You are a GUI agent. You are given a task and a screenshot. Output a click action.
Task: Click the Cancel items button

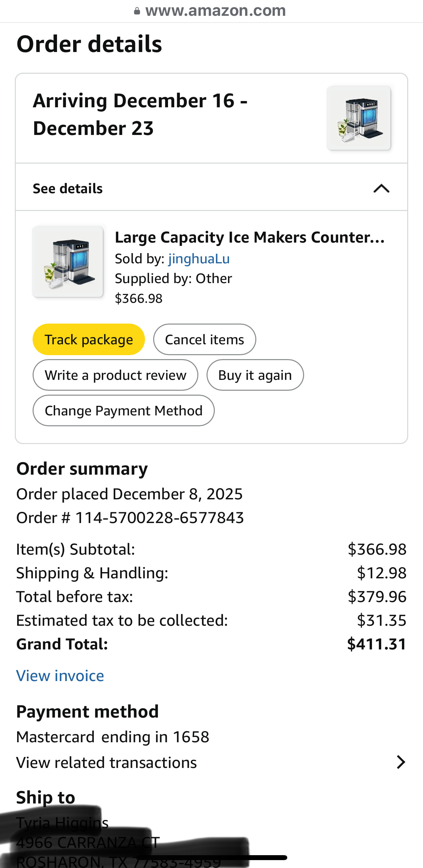pyautogui.click(x=204, y=339)
